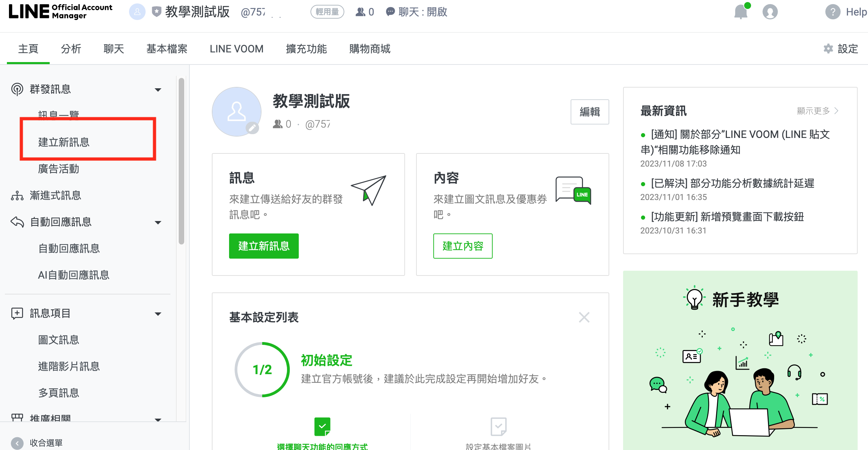
Task: Click the 收合選單 collapse arrow icon
Action: pos(17,443)
